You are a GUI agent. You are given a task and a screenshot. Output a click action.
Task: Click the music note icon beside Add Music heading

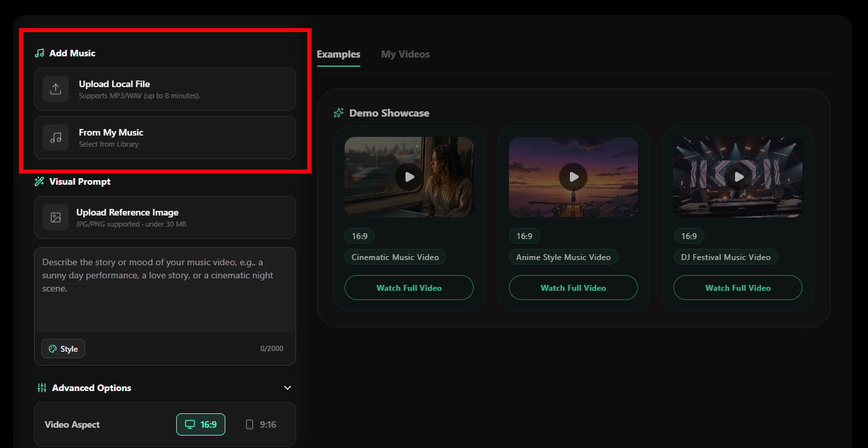tap(40, 53)
